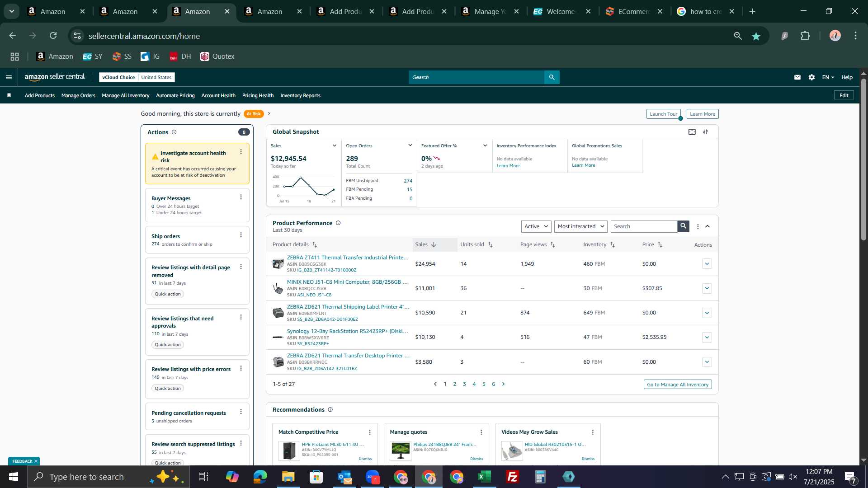The width and height of the screenshot is (868, 488).
Task: Expand the At Risk status arrow
Action: [x=269, y=113]
